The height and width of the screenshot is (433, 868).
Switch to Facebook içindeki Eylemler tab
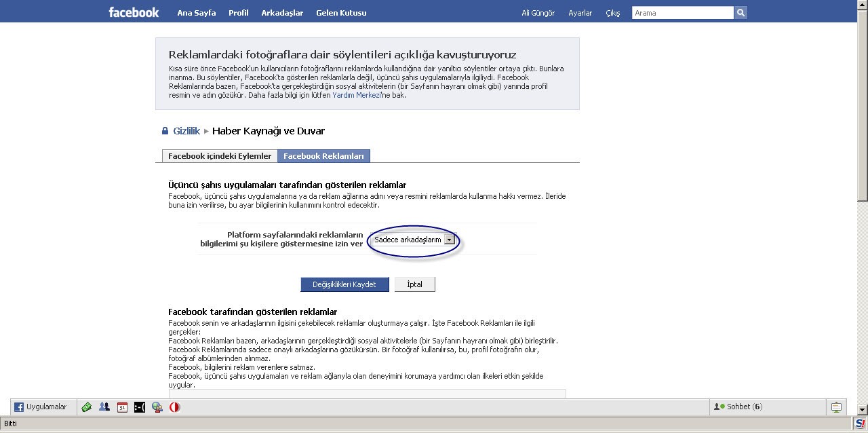[x=220, y=156]
